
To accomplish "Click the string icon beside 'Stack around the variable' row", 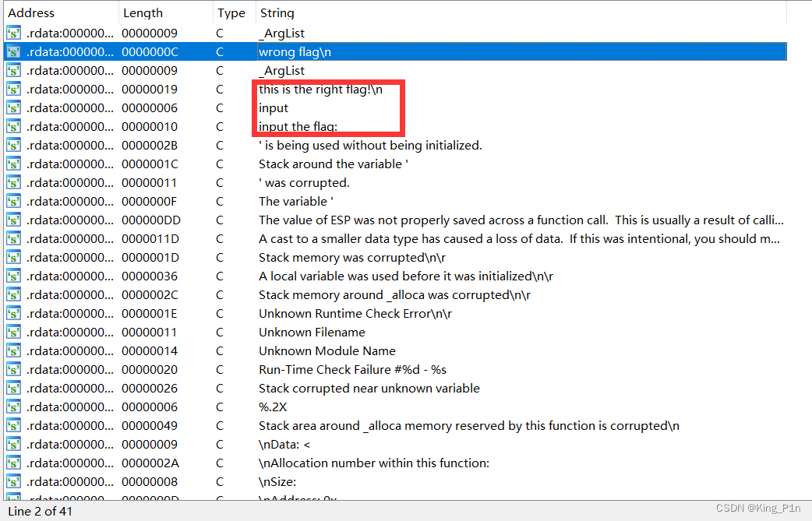I will (x=13, y=164).
